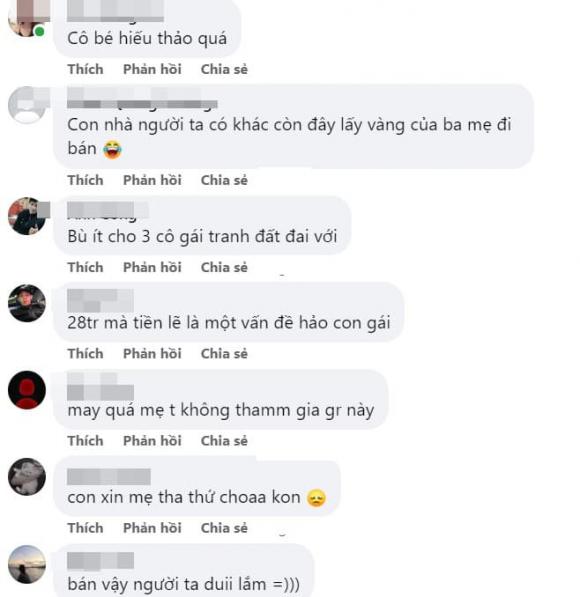Open sunset avatar of 'bán vậy người ta' comment
The image size is (580, 597).
(x=27, y=564)
